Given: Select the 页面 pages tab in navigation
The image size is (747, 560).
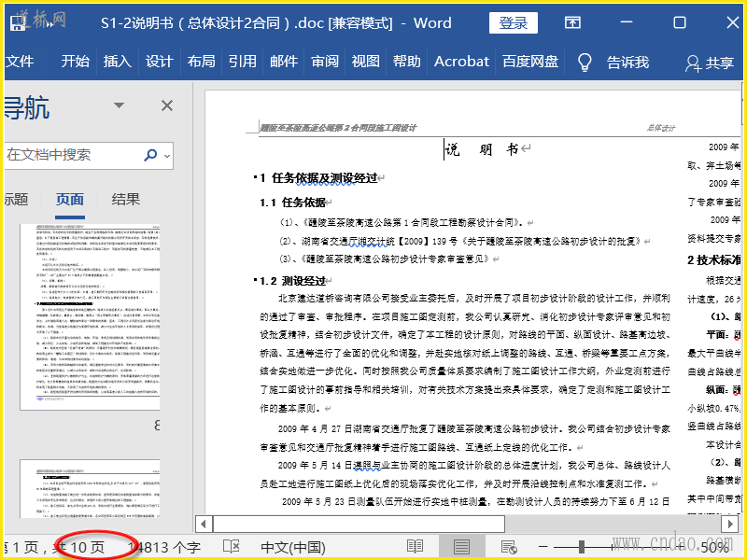Looking at the screenshot, I should 70,200.
